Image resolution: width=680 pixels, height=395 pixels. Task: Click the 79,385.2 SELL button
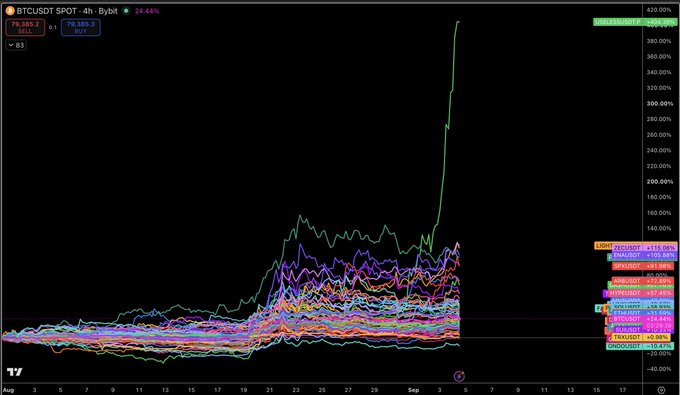25,27
